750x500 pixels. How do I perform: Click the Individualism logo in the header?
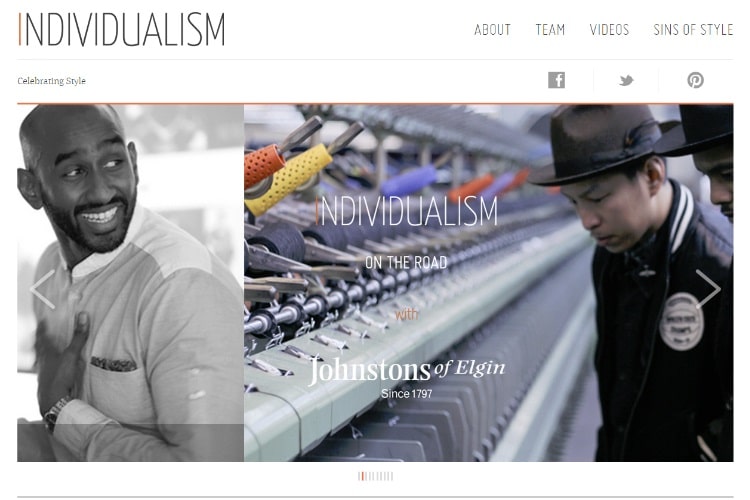[x=121, y=30]
